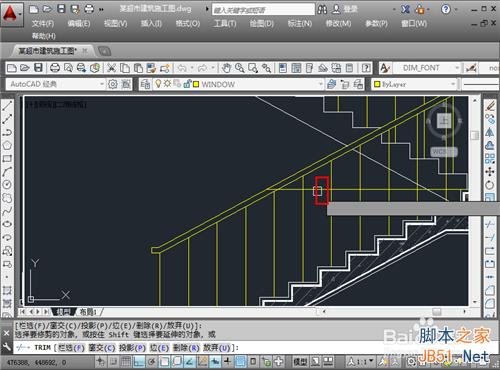Select the Trim modify tool
Viewport: 500px width, 370px height.
coord(490,224)
